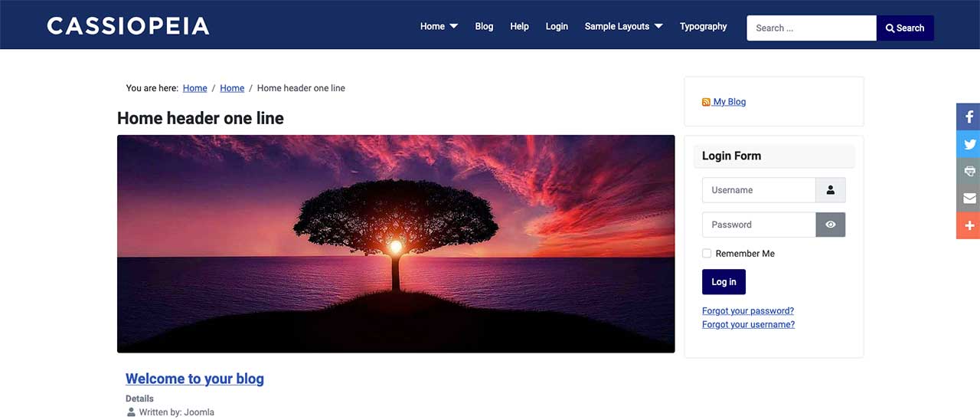Open the Blog menu item
Image resolution: width=980 pixels, height=420 pixels.
pos(484,26)
